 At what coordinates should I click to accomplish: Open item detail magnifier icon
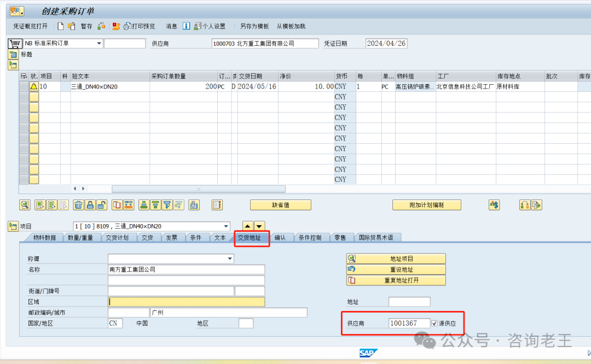pos(25,205)
